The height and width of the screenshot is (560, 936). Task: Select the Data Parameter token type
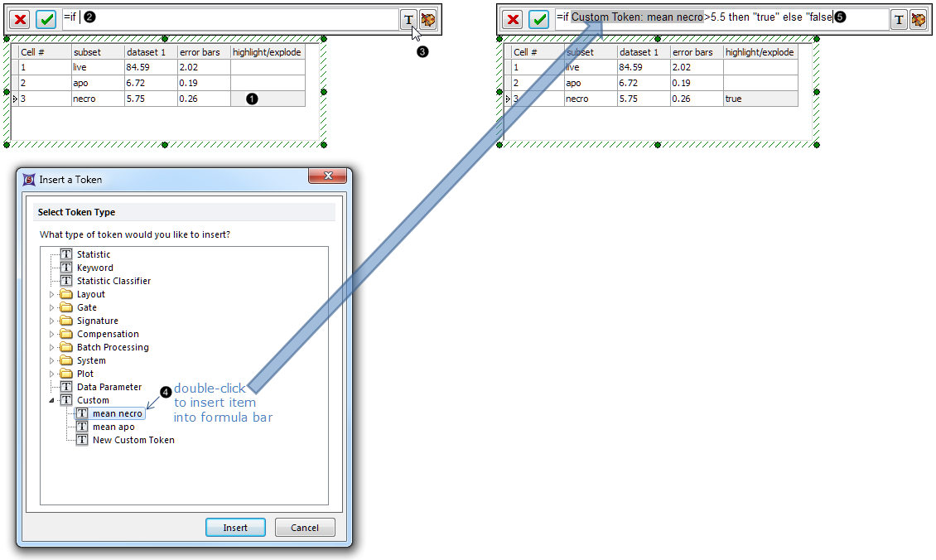pos(109,387)
